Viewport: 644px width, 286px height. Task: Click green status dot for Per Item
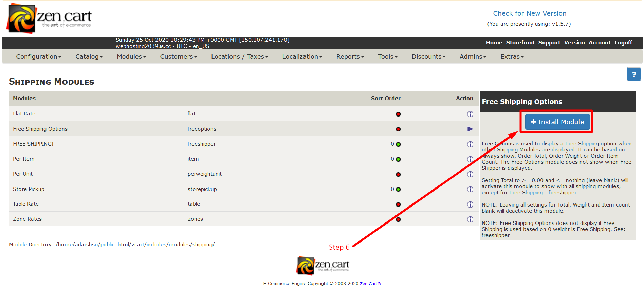pyautogui.click(x=398, y=159)
